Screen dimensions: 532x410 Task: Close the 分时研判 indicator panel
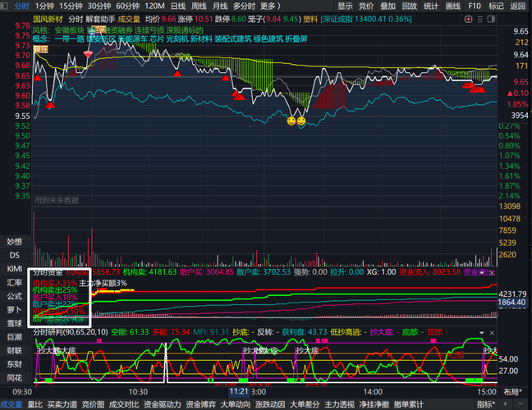tap(492, 333)
